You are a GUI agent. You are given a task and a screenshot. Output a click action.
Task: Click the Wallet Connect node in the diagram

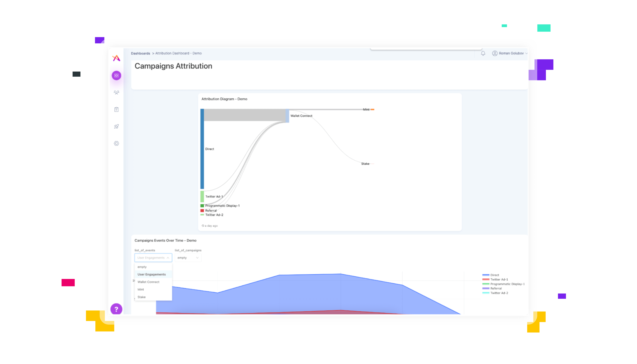(x=287, y=116)
